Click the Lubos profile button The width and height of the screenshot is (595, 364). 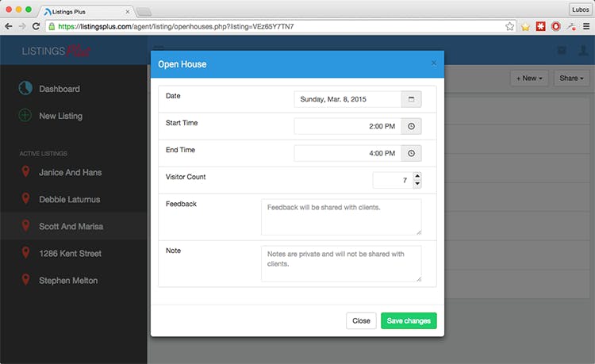click(580, 10)
